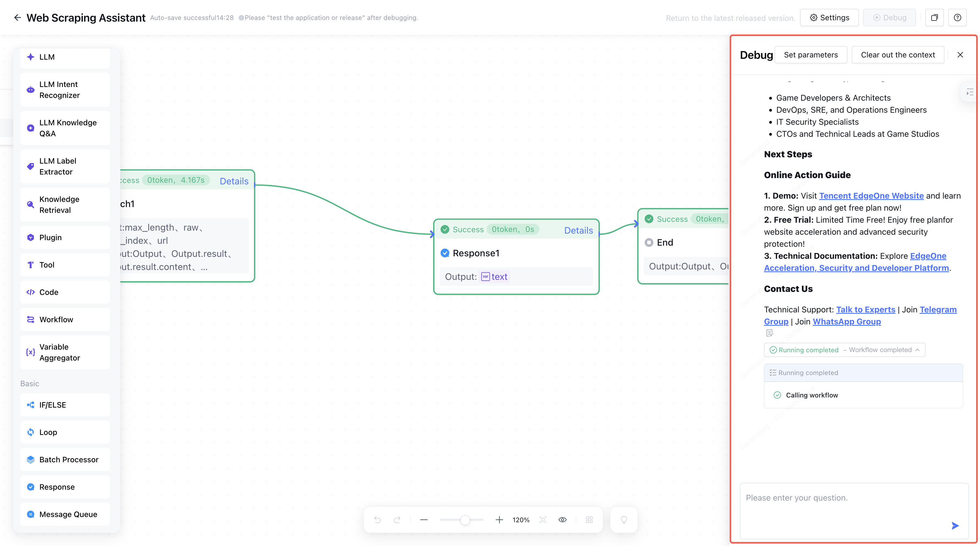Click the lightbulb icon at canvas bottom

[624, 520]
